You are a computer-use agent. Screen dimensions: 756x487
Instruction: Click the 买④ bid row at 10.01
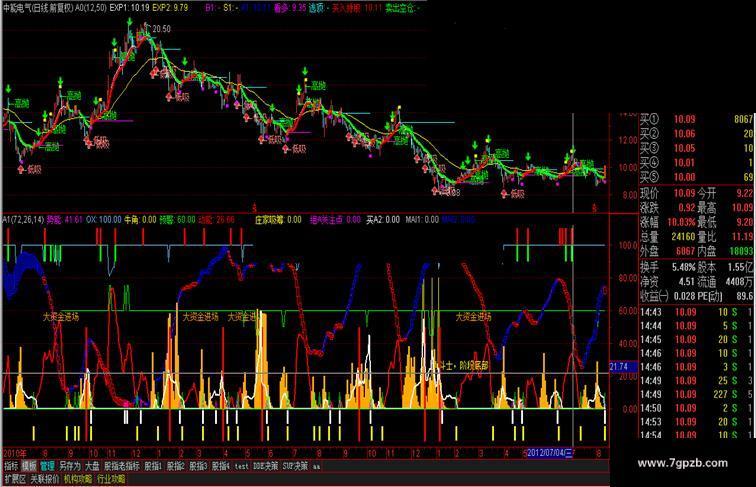tap(696, 162)
